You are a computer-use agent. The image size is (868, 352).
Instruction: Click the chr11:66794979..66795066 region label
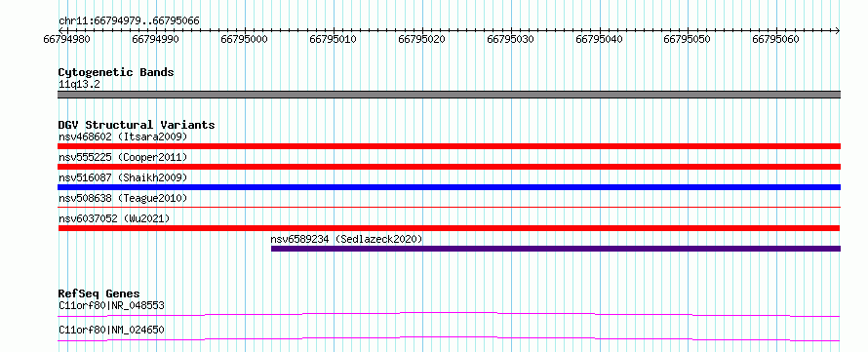tap(129, 21)
